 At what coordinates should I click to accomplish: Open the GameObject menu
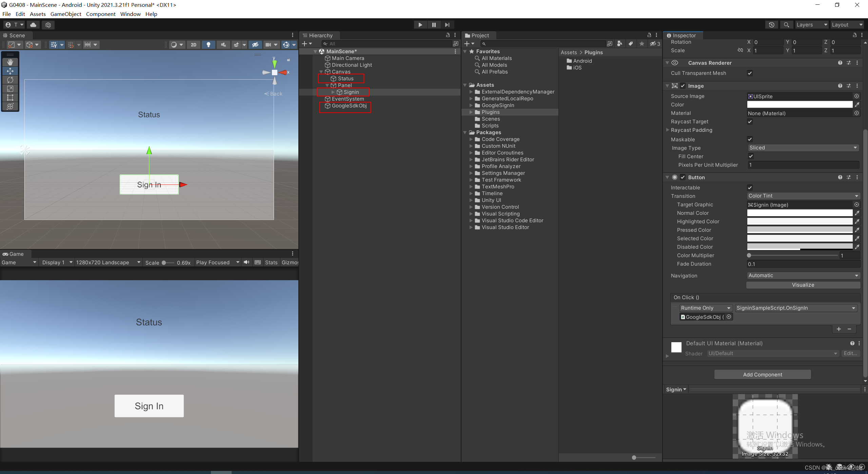[x=66, y=14]
